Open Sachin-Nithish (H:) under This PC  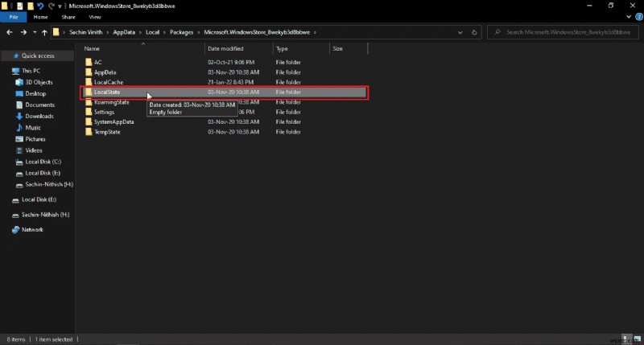click(x=49, y=185)
